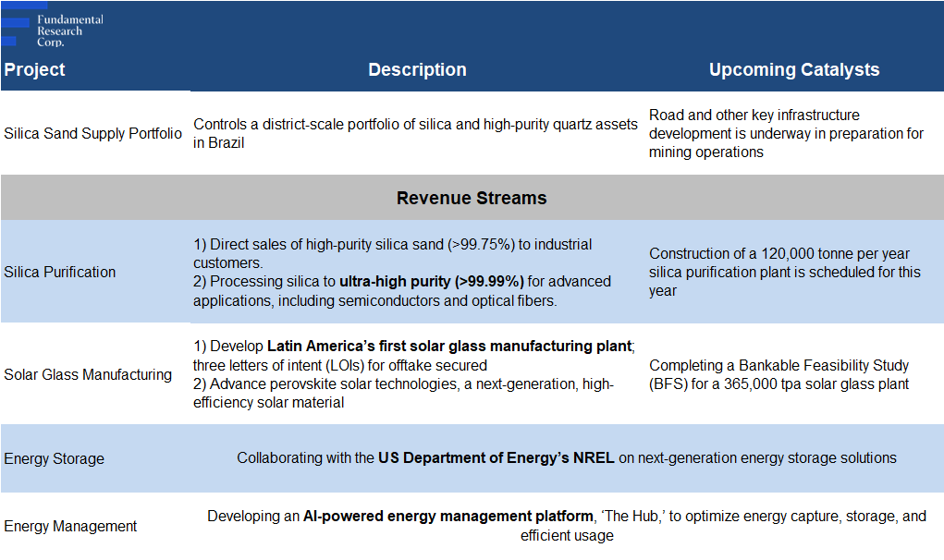
Task: Select the Solar Glass Manufacturing row label
Action: 88,374
